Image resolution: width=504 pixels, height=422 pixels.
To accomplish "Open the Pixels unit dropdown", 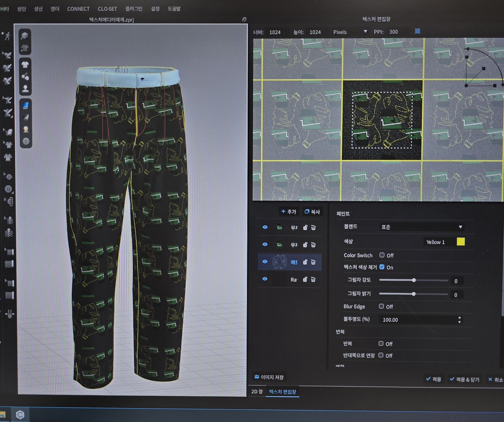I will [350, 32].
